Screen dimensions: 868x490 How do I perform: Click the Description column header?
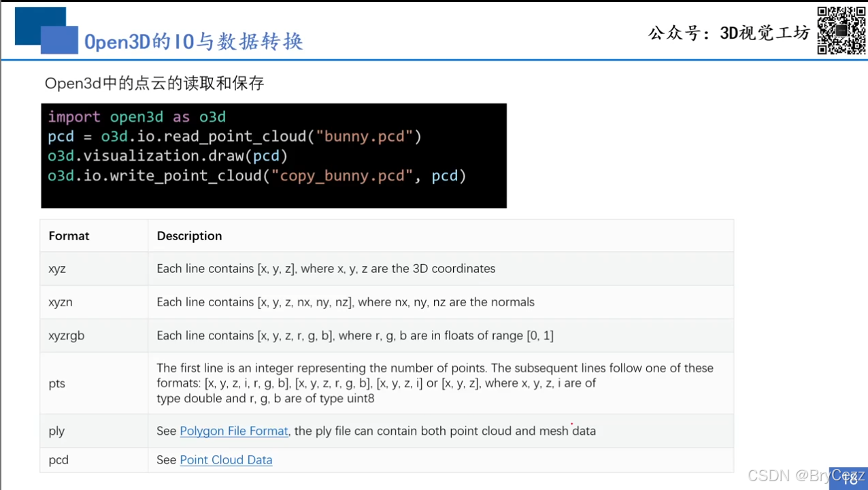click(x=189, y=235)
